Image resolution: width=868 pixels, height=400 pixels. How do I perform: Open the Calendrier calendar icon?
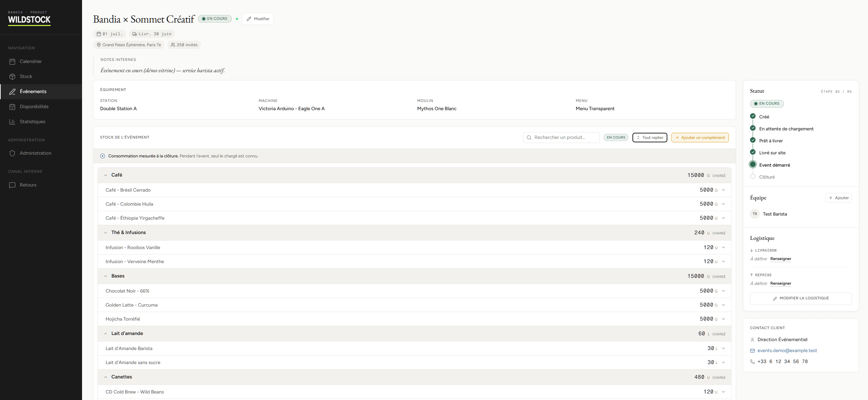(12, 62)
